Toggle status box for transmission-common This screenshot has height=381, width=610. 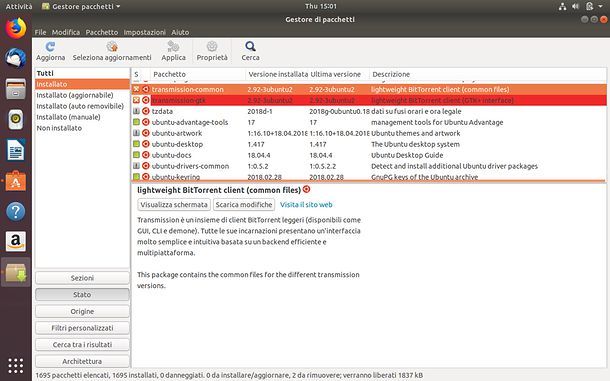[x=136, y=89]
